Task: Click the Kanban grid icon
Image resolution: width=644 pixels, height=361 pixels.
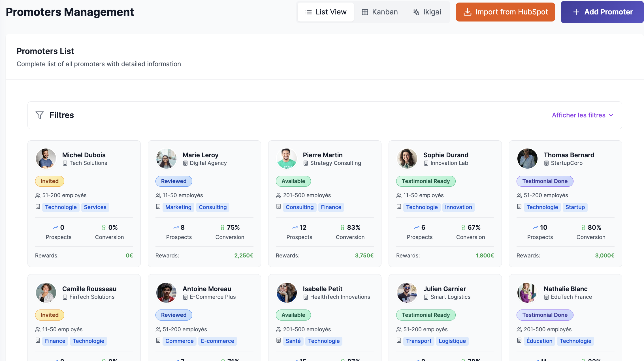Action: pos(365,12)
